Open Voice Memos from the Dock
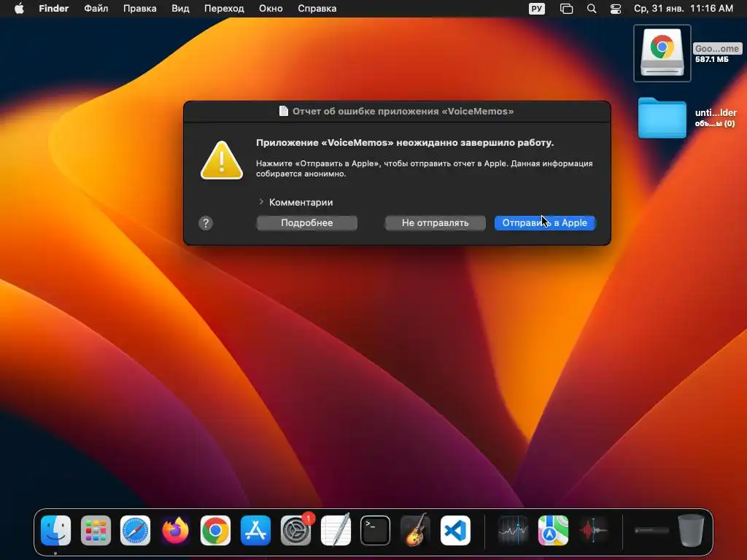Image resolution: width=747 pixels, height=560 pixels. pos(593,530)
